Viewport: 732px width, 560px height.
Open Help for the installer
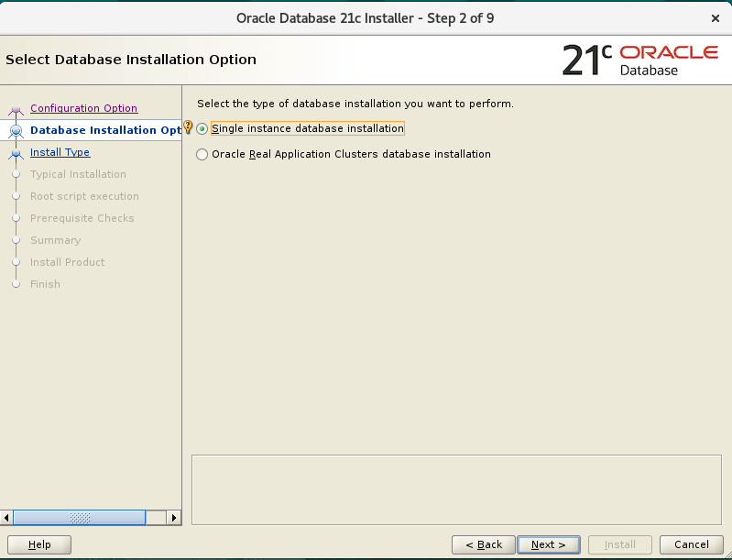click(x=39, y=544)
